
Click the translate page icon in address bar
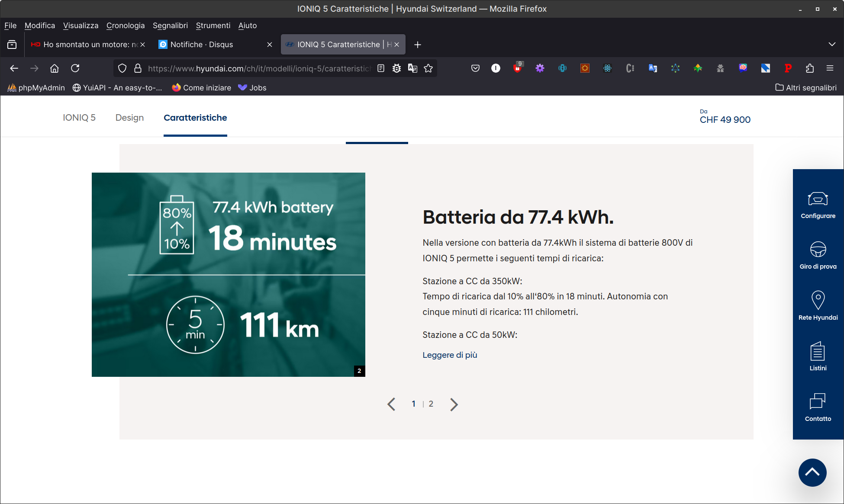(412, 68)
